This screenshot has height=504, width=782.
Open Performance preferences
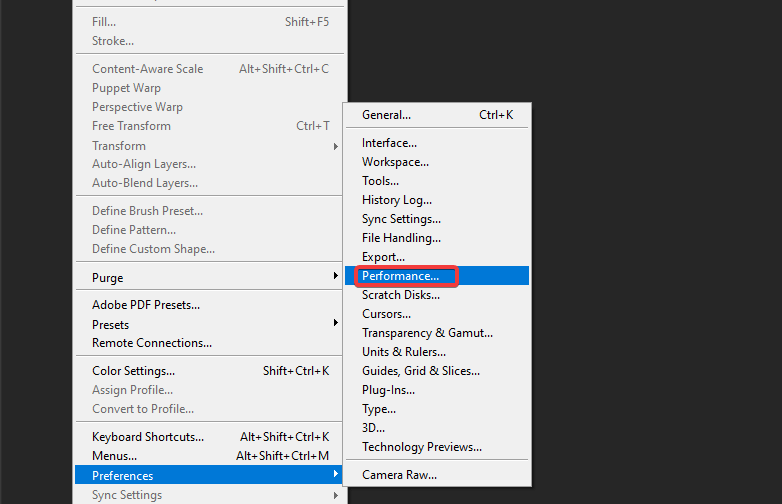click(x=437, y=276)
